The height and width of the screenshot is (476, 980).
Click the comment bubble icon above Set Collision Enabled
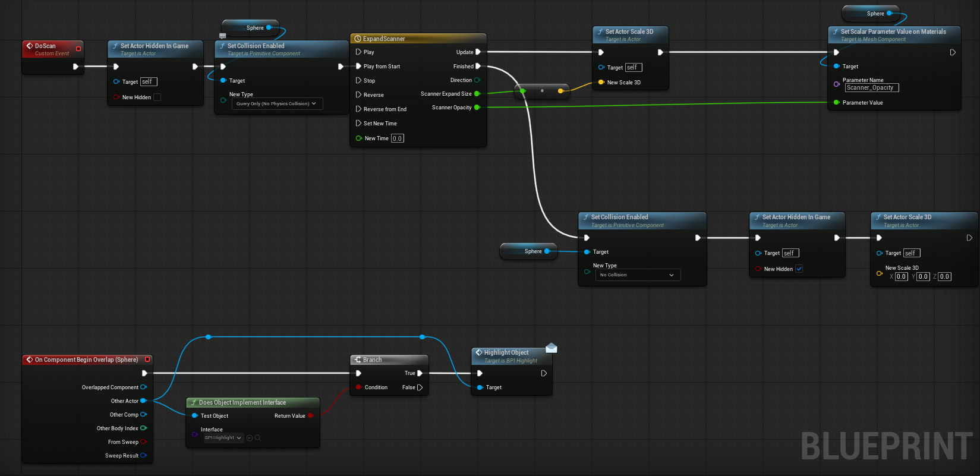pos(223,36)
